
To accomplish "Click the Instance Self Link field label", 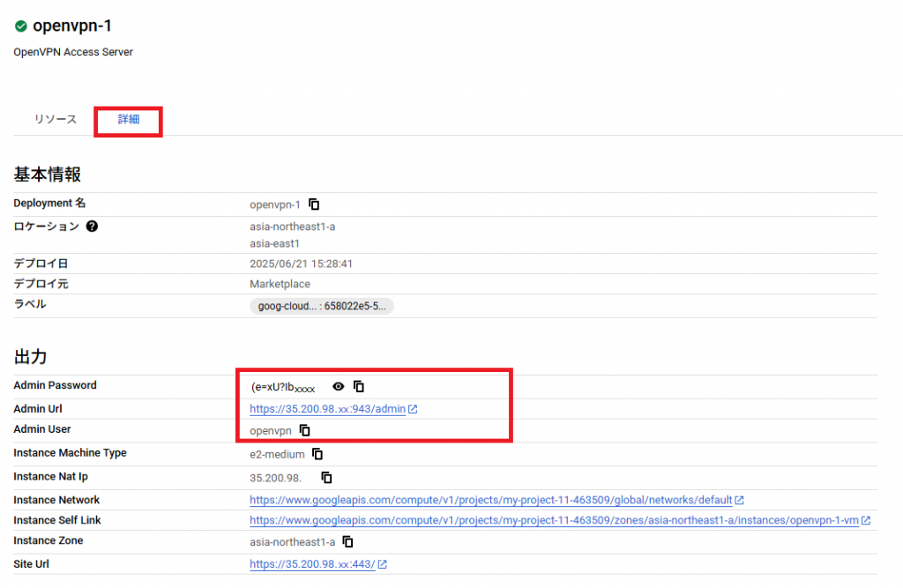I will pos(57,520).
